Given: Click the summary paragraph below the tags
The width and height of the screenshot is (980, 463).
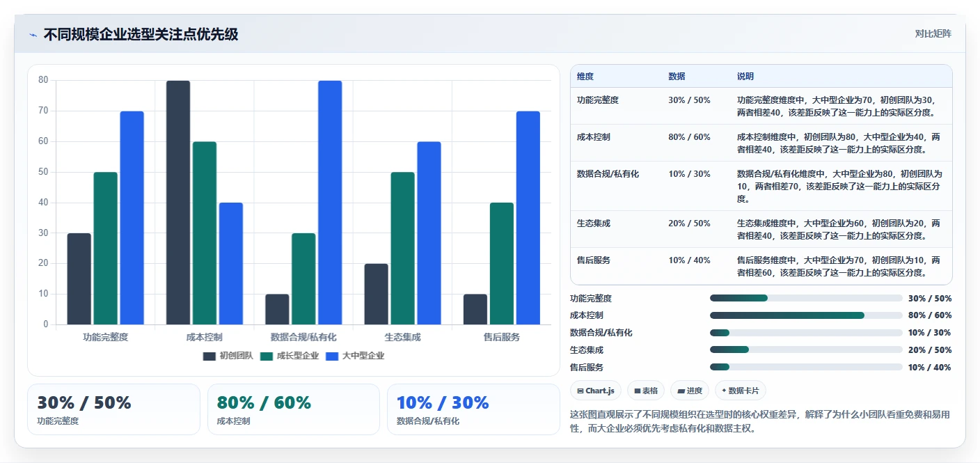Looking at the screenshot, I should [760, 421].
